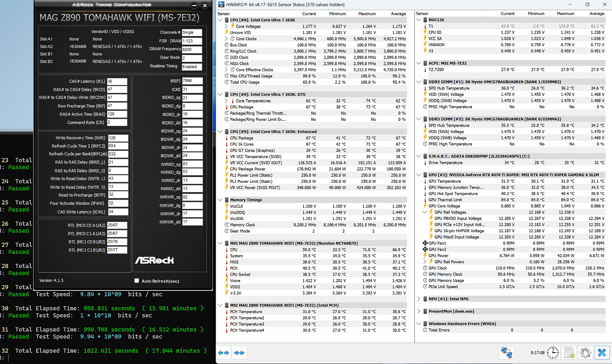Collapse the CPU [#0] Intel Core Ultra 7 265K group
The image size is (612, 364).
pos(220,20)
